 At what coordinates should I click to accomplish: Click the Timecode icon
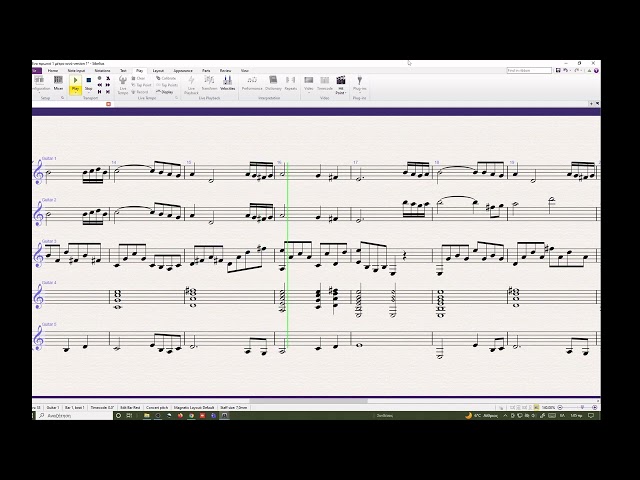pyautogui.click(x=325, y=83)
